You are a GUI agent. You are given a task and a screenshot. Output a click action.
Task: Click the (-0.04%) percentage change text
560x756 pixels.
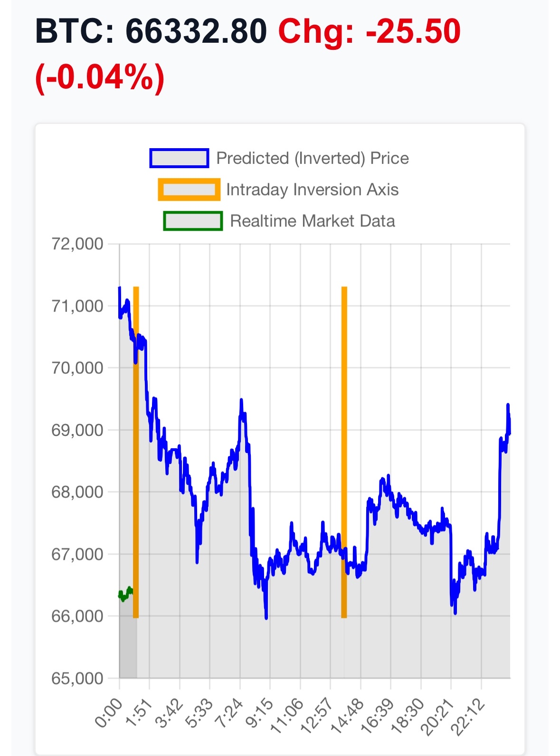[x=100, y=77]
